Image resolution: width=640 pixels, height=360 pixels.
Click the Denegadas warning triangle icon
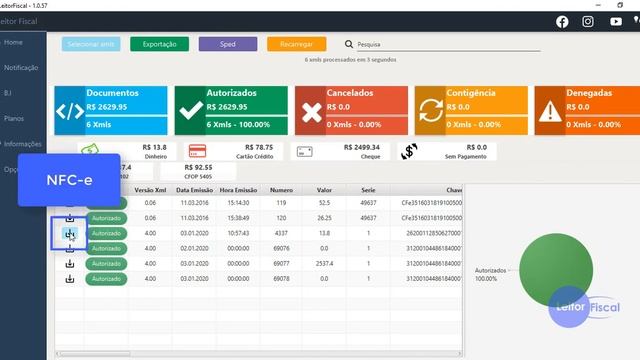click(x=550, y=111)
